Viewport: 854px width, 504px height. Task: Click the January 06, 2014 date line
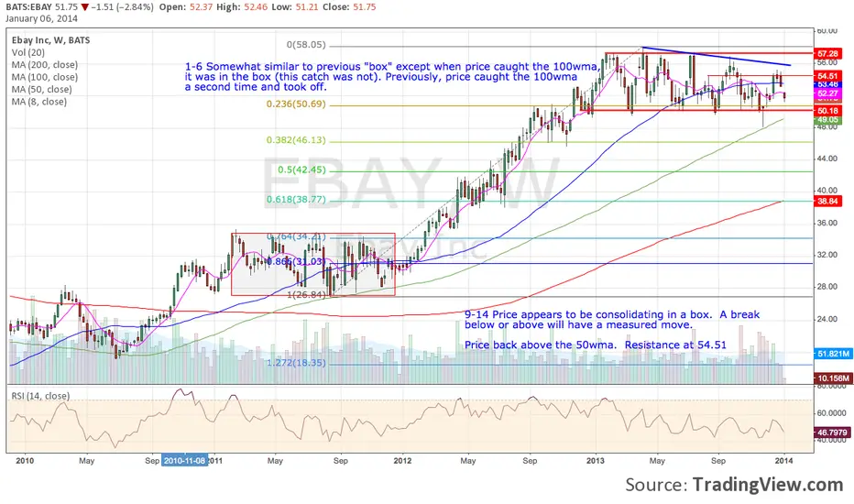point(41,18)
